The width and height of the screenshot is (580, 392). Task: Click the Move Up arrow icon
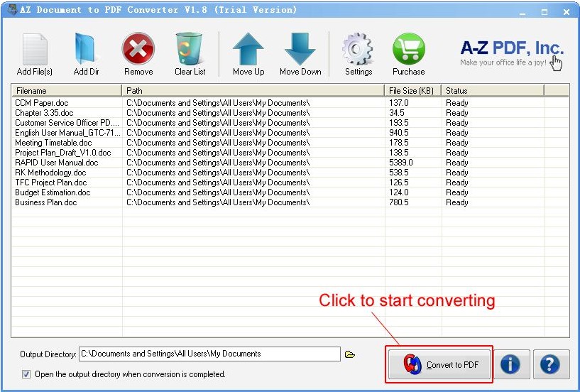pos(248,49)
